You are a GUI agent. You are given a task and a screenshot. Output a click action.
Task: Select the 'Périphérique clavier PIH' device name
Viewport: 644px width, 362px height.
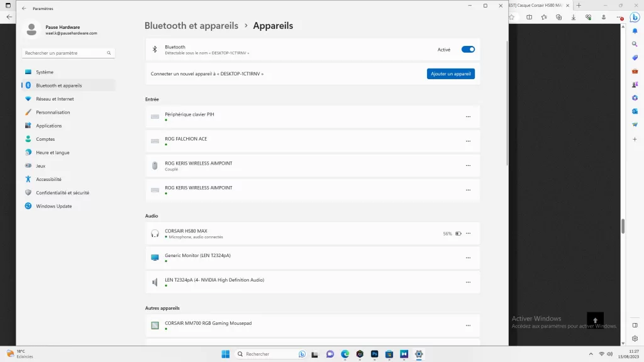tap(189, 114)
